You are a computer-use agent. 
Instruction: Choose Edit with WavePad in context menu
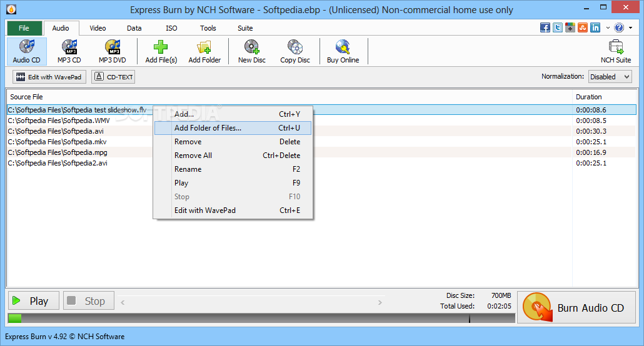coord(233,210)
